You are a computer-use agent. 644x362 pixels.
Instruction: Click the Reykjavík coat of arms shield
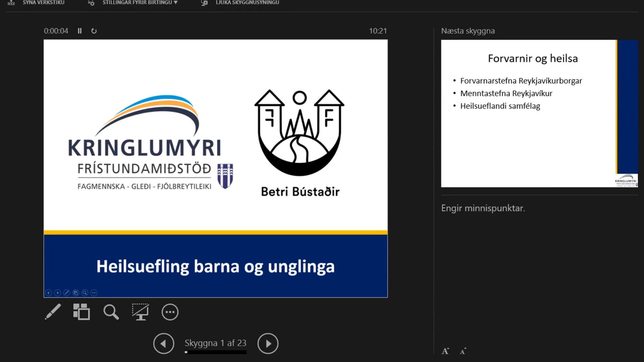tap(225, 176)
